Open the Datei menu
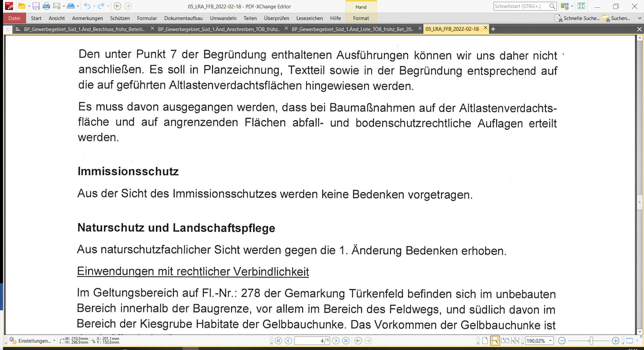This screenshot has width=644, height=350. [x=14, y=18]
